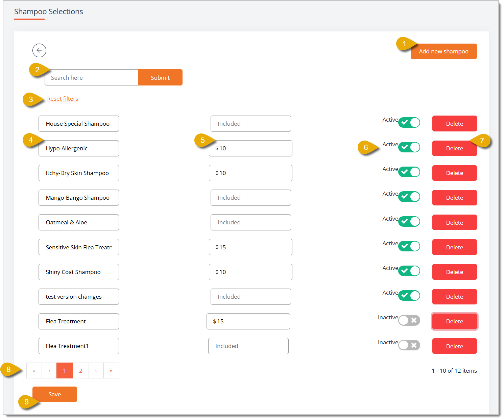Toggle Oatmeal & Aloe active switch
The width and height of the screenshot is (504, 420).
[409, 221]
